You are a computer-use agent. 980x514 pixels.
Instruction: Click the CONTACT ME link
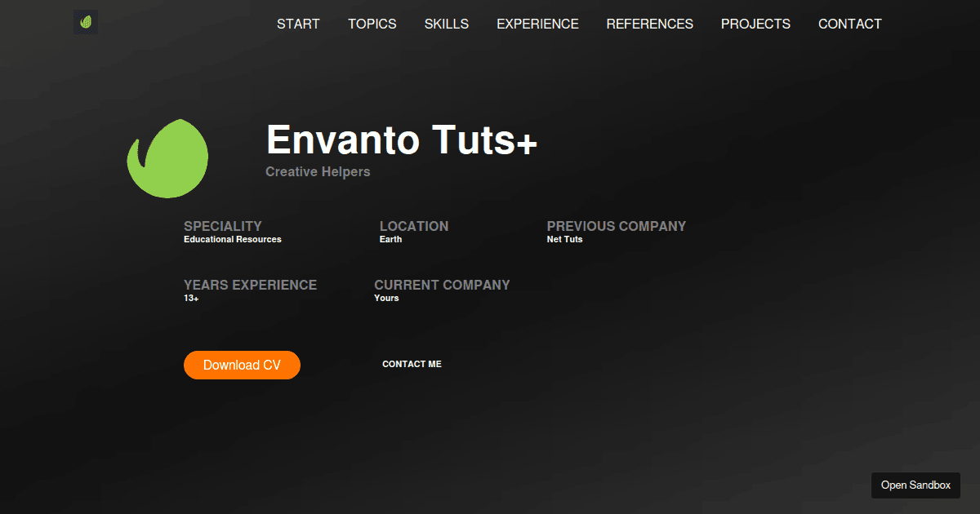coord(412,364)
